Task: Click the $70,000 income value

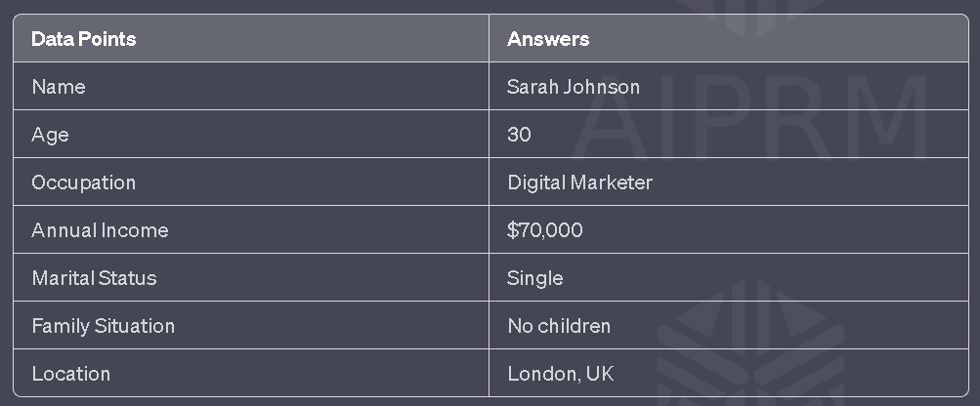Action: coord(545,230)
